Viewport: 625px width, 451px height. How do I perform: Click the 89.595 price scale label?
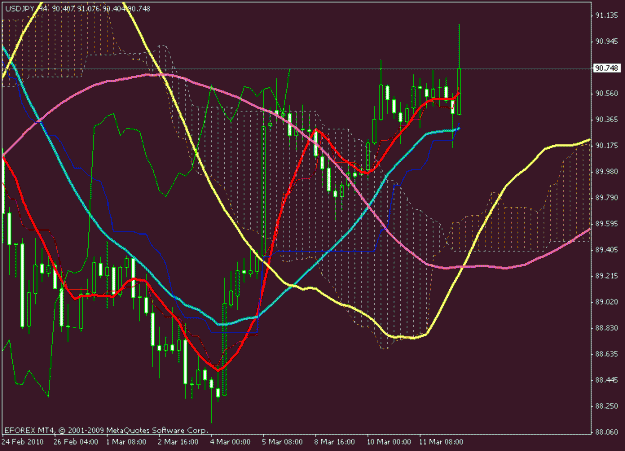[x=607, y=224]
